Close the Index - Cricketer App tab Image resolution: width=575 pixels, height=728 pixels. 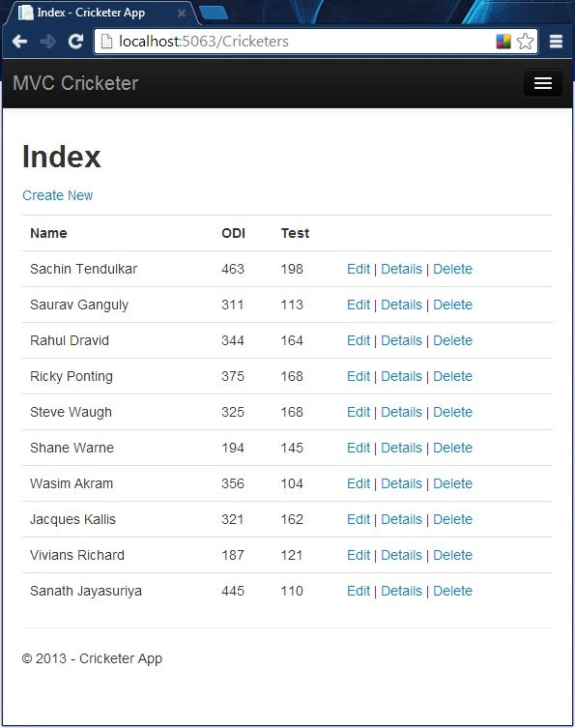(x=182, y=13)
